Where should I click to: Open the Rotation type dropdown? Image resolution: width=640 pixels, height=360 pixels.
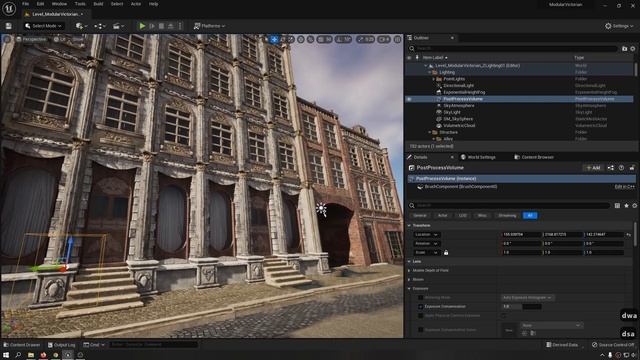click(427, 244)
